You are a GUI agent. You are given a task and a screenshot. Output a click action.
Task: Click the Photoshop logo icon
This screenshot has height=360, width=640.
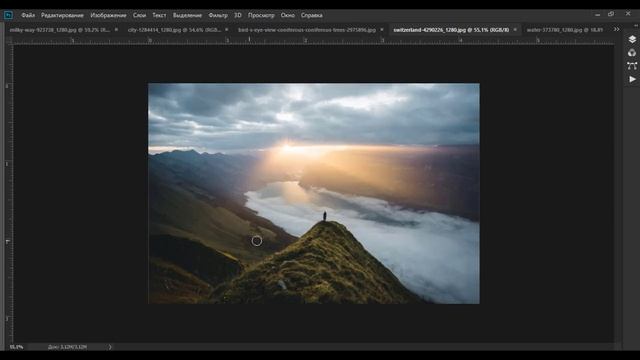(8, 15)
